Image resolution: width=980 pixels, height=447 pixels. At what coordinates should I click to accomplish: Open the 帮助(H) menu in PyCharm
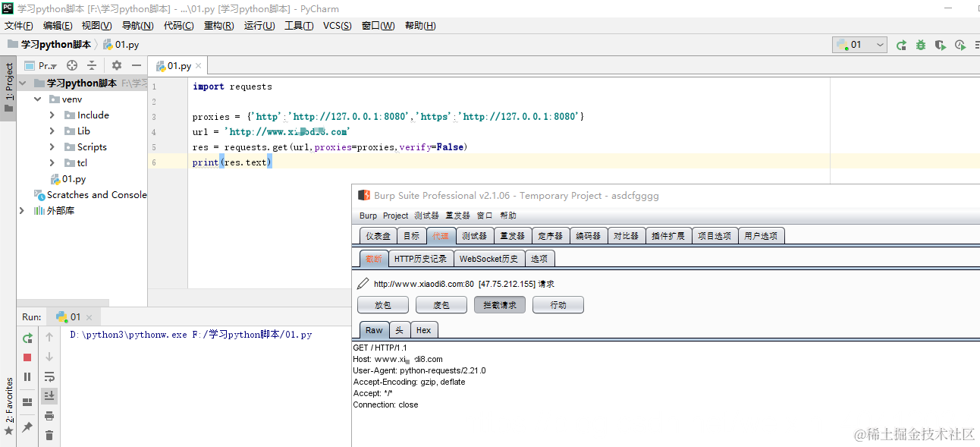420,25
